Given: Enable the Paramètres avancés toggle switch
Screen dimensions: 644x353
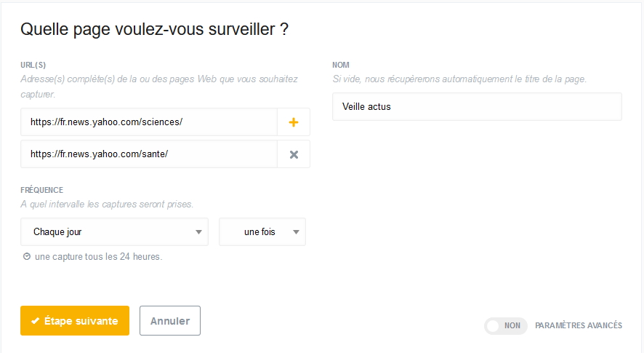Looking at the screenshot, I should pyautogui.click(x=505, y=325).
